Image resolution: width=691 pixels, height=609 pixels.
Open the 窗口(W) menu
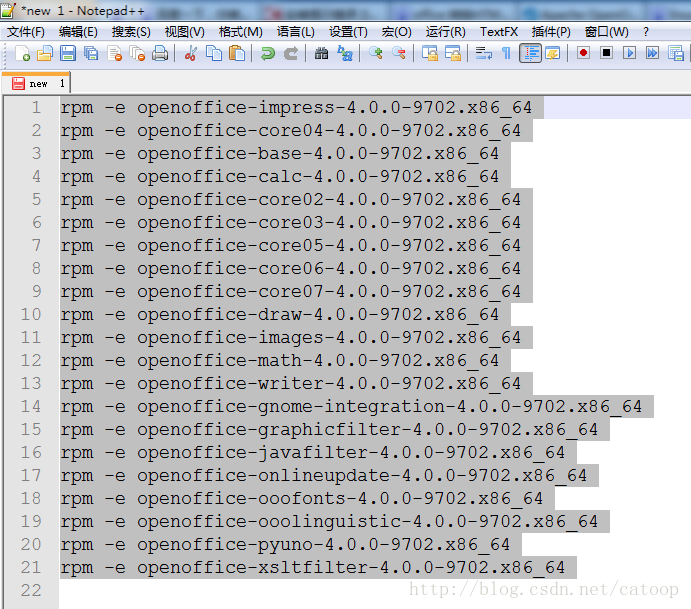[606, 32]
